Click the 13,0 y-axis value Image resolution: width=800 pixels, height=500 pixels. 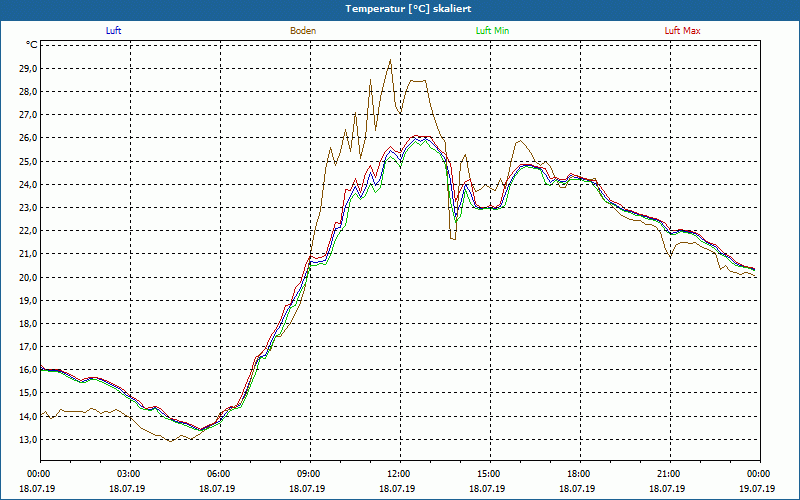[x=28, y=440]
